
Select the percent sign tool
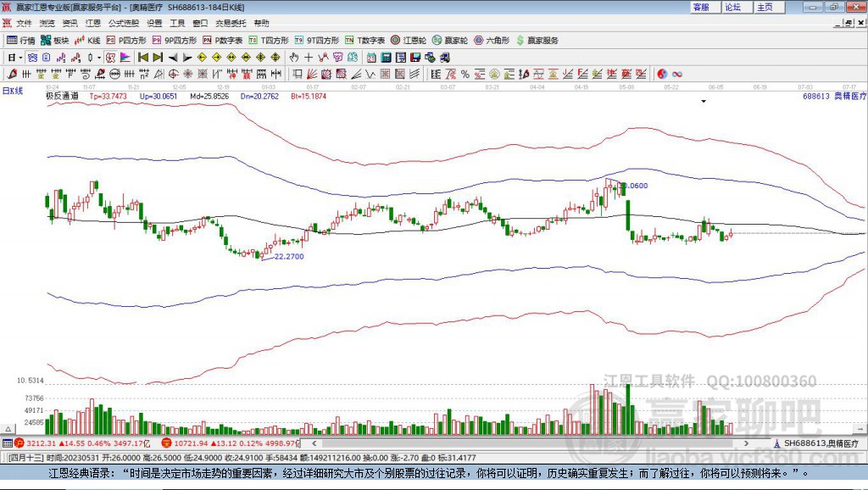click(465, 75)
